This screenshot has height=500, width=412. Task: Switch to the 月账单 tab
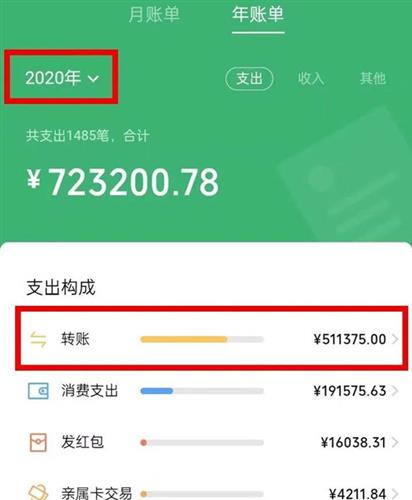(x=154, y=15)
